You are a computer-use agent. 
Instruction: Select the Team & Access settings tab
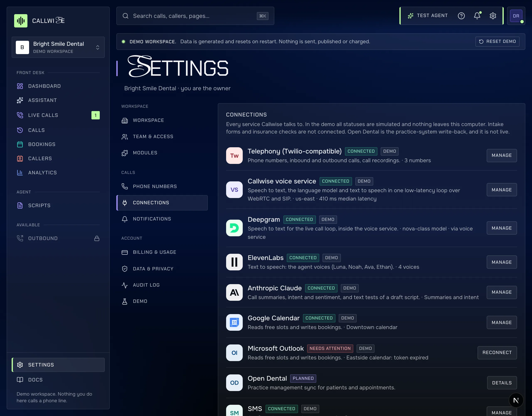click(x=162, y=137)
